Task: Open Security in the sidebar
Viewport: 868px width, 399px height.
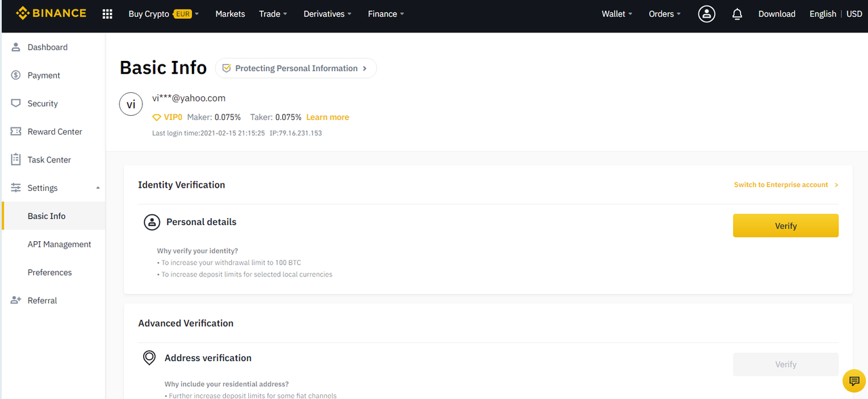Action: pos(42,104)
